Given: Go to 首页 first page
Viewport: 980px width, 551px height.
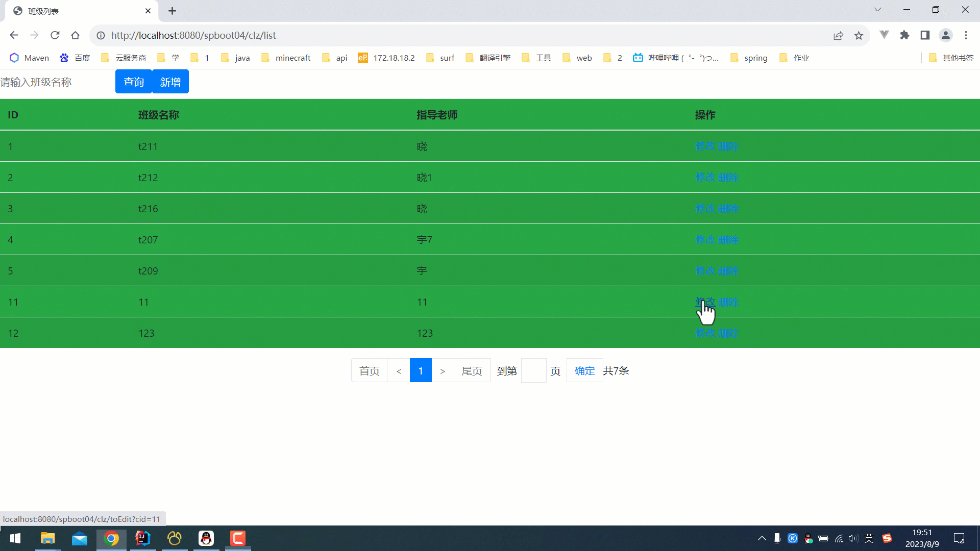Looking at the screenshot, I should click(369, 370).
